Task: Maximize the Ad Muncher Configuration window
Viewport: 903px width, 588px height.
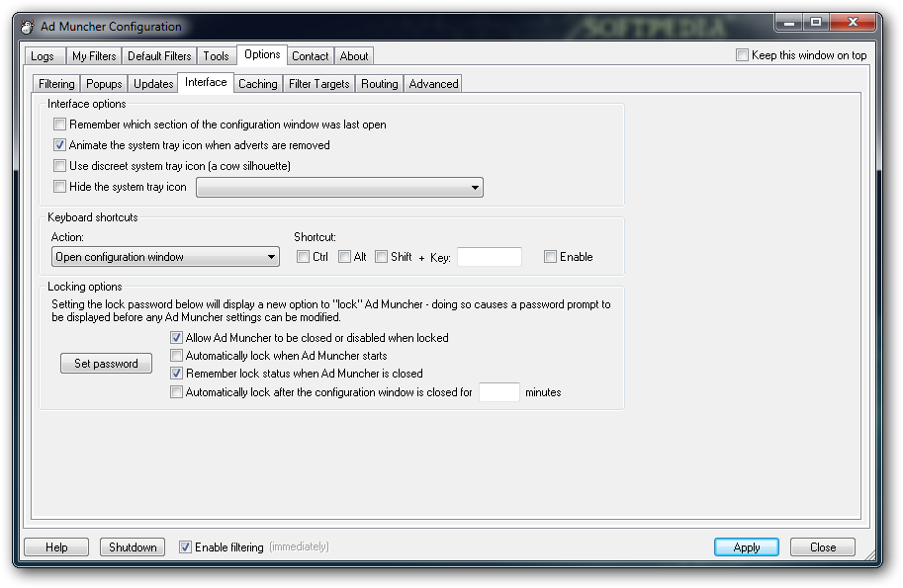Action: click(x=815, y=23)
